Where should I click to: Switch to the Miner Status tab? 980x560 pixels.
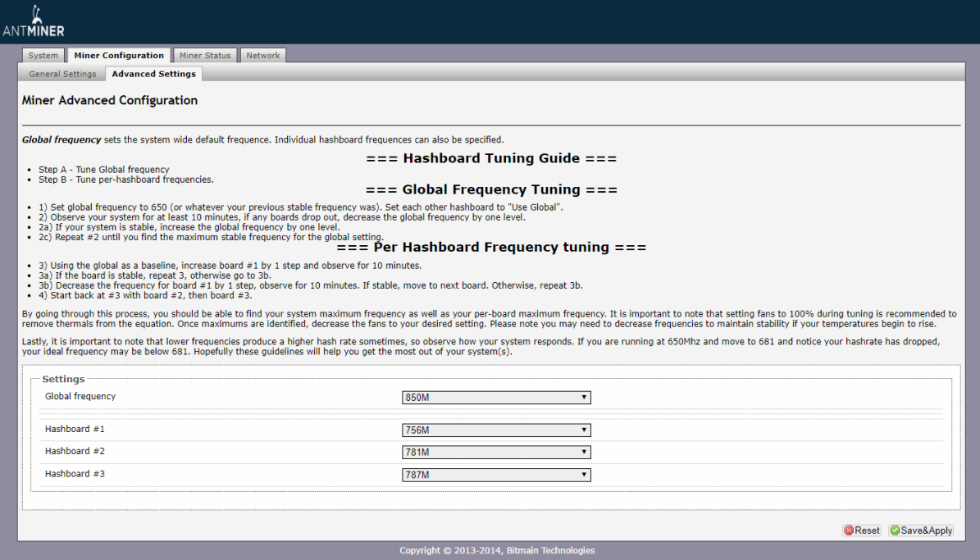click(x=205, y=55)
